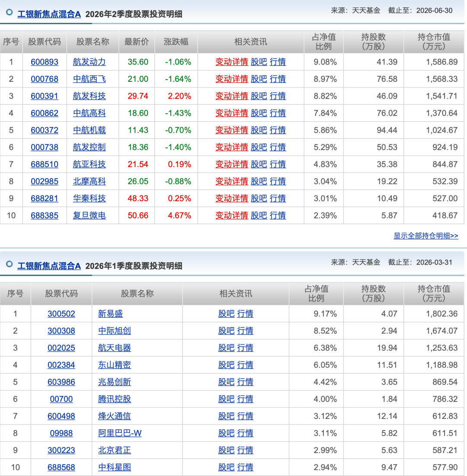View 变动详情 for 航发动力 row
This screenshot has height=476, width=467.
pyautogui.click(x=232, y=62)
